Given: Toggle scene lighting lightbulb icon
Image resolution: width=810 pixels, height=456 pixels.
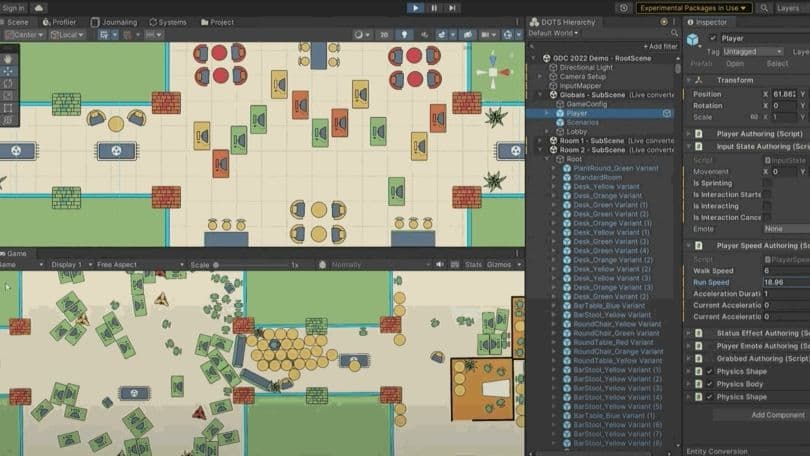Looking at the screenshot, I should tap(404, 35).
